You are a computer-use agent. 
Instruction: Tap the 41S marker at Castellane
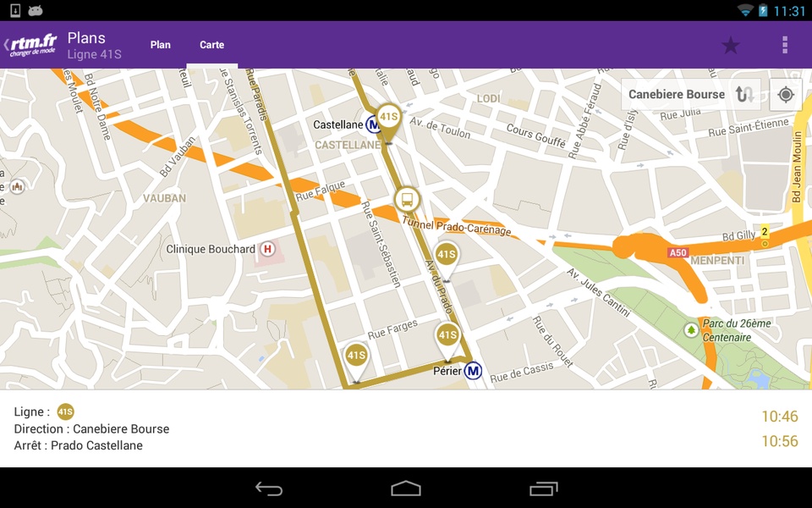[x=388, y=122]
